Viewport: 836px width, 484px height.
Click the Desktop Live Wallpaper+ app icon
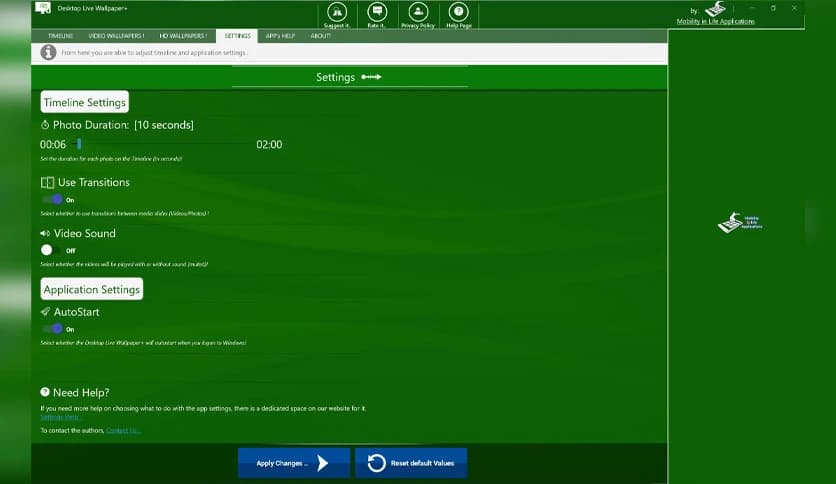[x=43, y=7]
